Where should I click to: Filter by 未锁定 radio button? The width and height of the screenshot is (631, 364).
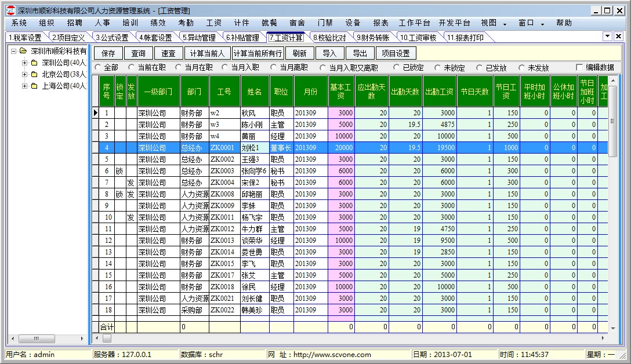(x=437, y=68)
